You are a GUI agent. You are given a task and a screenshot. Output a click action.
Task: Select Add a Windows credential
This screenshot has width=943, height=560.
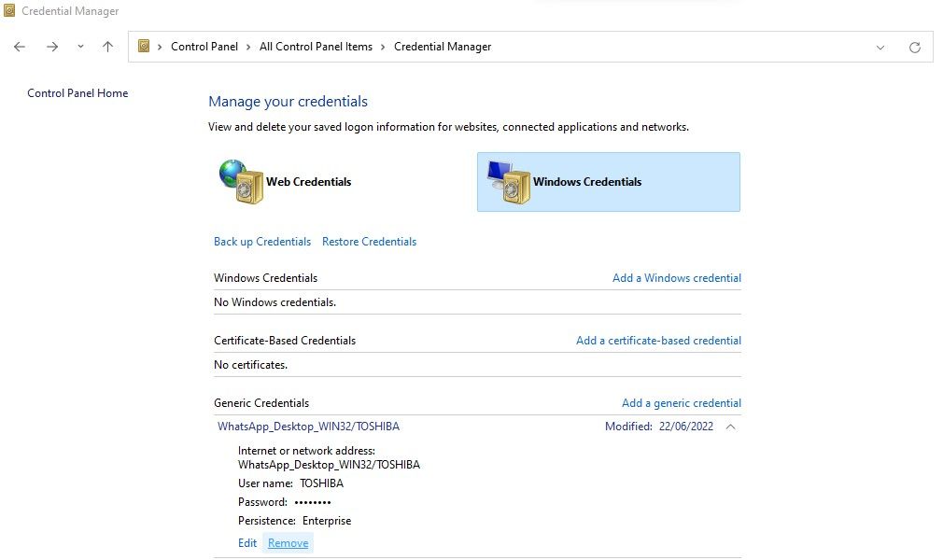[677, 277]
